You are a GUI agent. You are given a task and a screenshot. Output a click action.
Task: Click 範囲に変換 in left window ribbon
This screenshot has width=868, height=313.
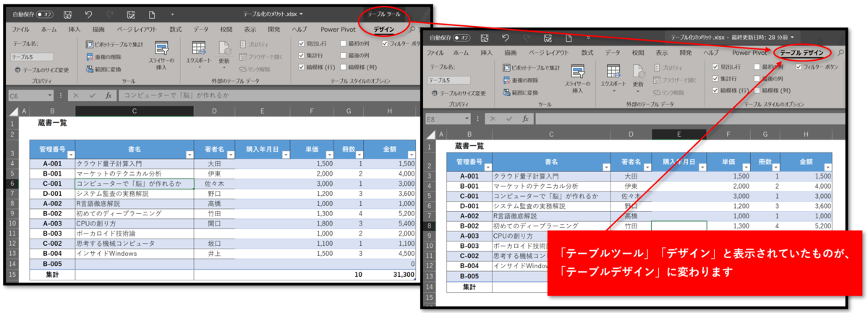point(103,69)
